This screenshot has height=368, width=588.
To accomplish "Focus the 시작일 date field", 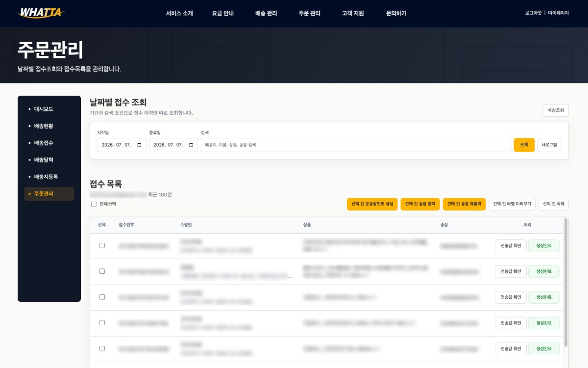I will [122, 145].
